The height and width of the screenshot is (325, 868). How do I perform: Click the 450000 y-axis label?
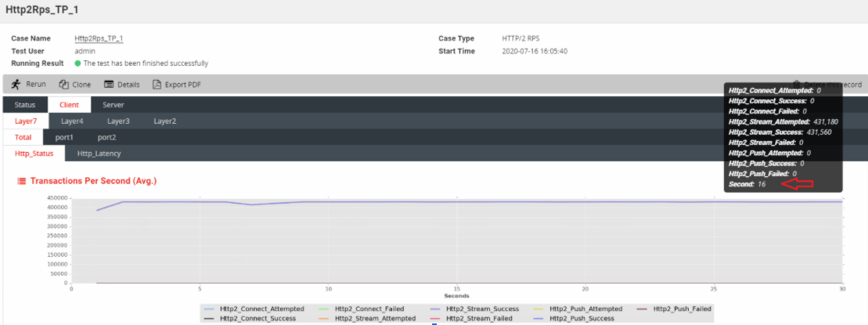pos(56,197)
